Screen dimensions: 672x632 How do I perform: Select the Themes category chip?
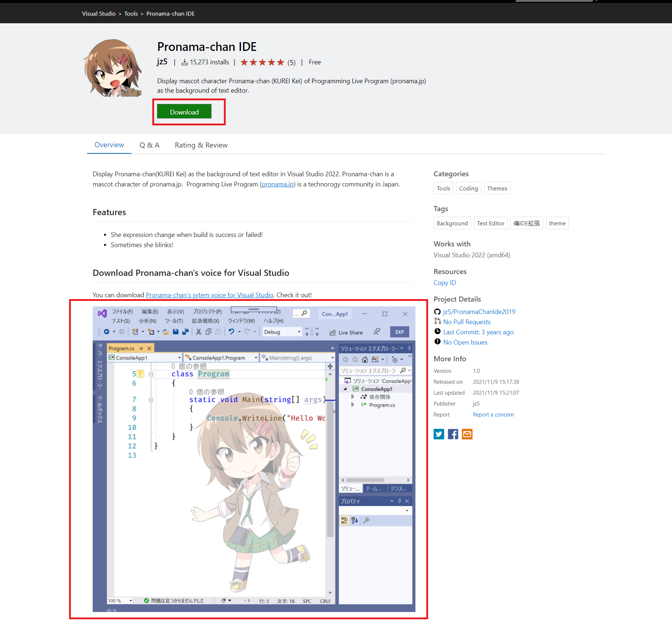(x=497, y=188)
